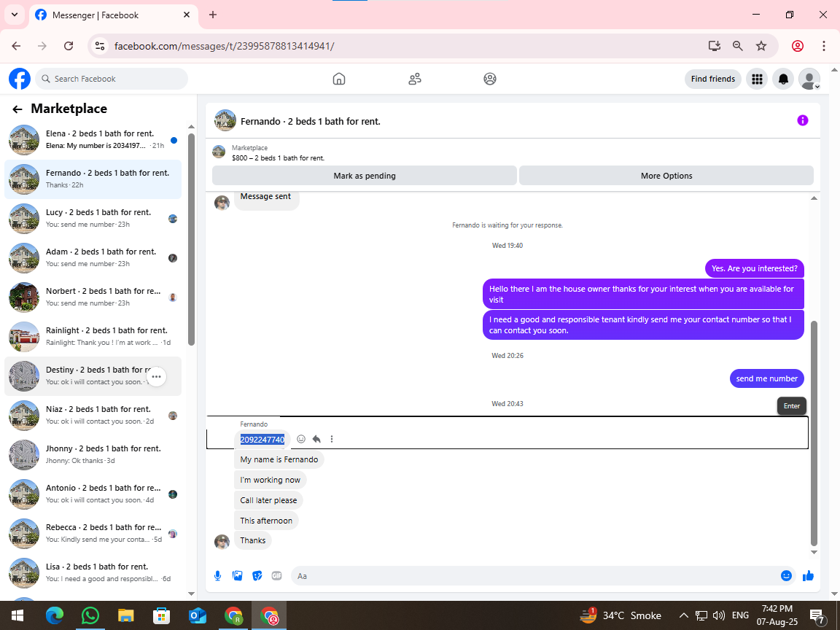The width and height of the screenshot is (840, 630).
Task: Go back in browser history
Action: click(x=16, y=46)
